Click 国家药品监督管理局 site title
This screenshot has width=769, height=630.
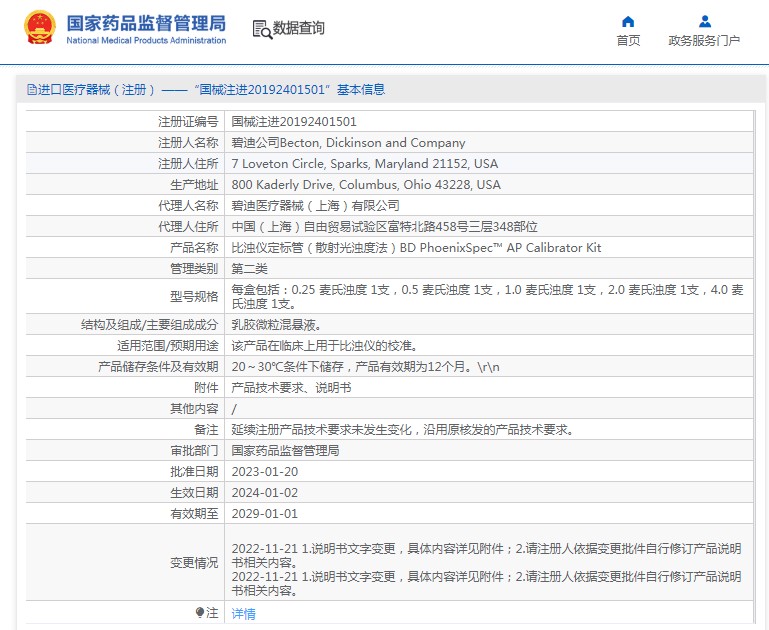coord(146,24)
